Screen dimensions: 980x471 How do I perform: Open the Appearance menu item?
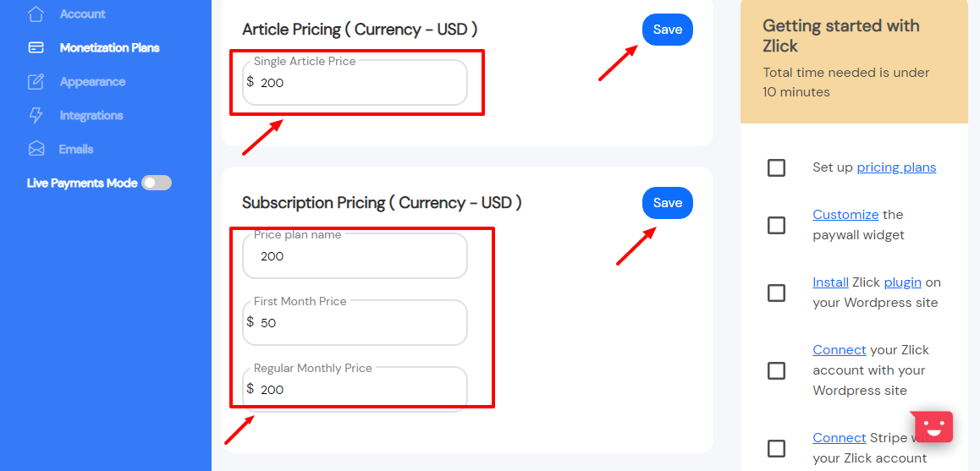(92, 82)
